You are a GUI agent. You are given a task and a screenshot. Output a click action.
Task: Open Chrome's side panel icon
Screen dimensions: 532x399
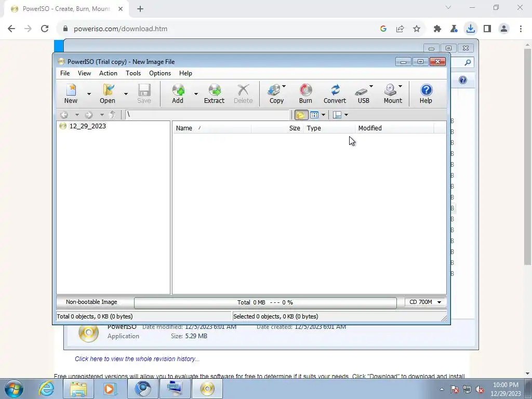pos(487,29)
